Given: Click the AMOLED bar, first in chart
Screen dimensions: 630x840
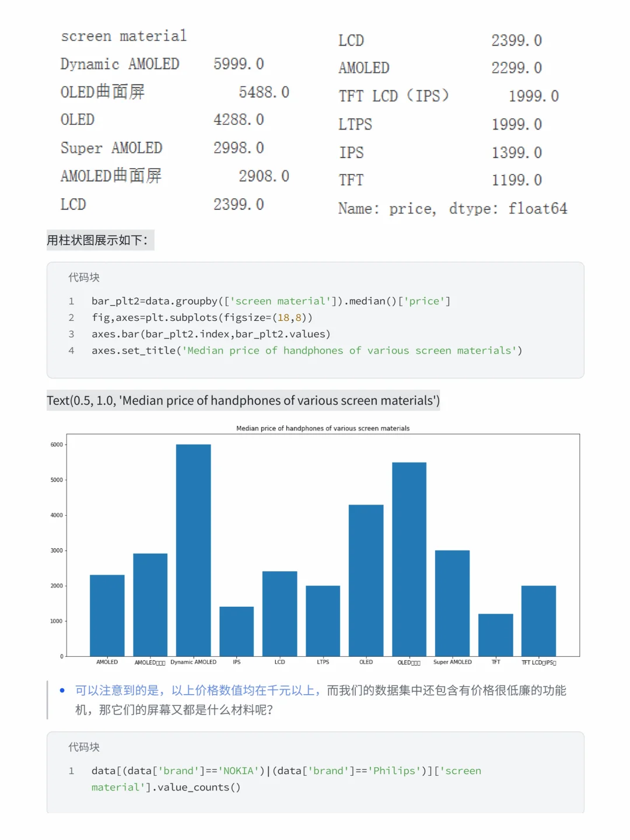Looking at the screenshot, I should click(107, 615).
